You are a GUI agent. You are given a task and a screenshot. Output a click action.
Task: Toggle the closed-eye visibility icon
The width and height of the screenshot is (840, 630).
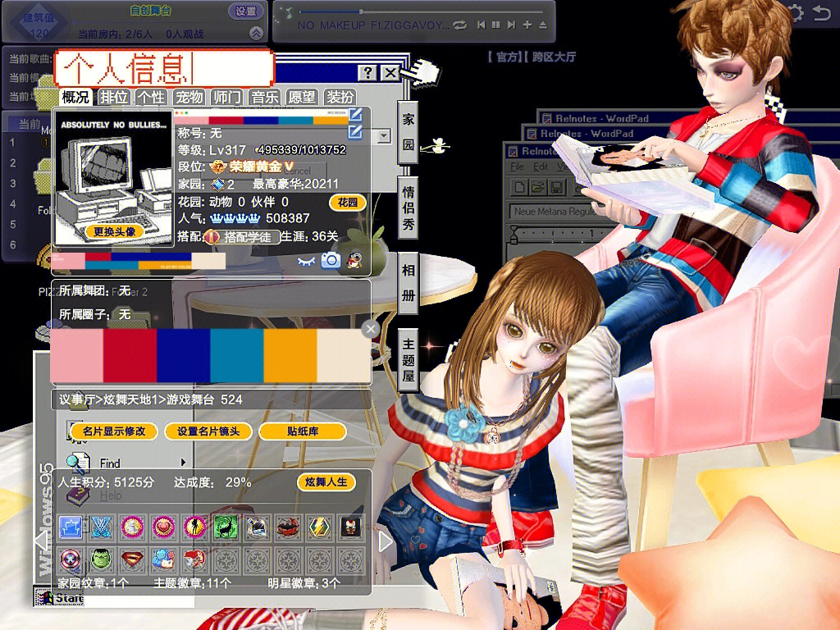coord(307,260)
